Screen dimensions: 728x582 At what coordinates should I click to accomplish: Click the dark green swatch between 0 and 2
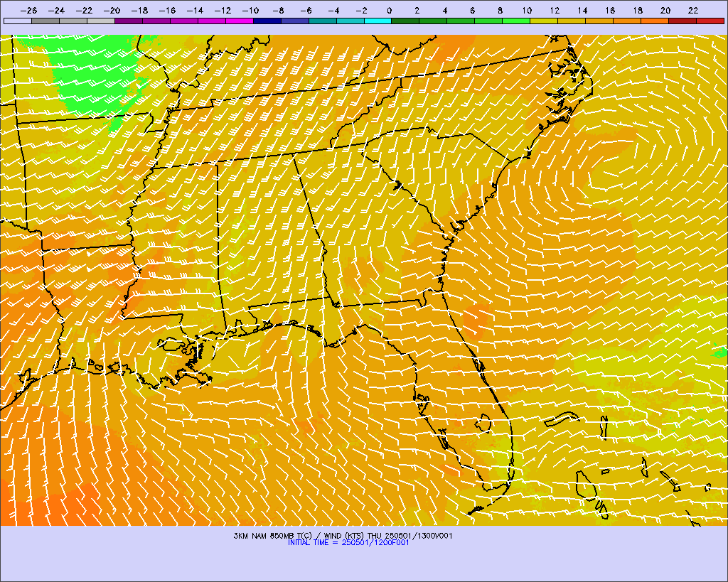[406, 21]
